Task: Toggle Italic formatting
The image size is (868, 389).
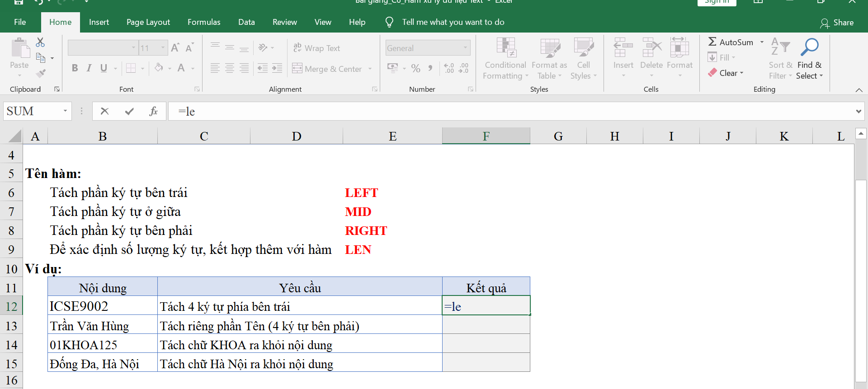Action: point(89,68)
